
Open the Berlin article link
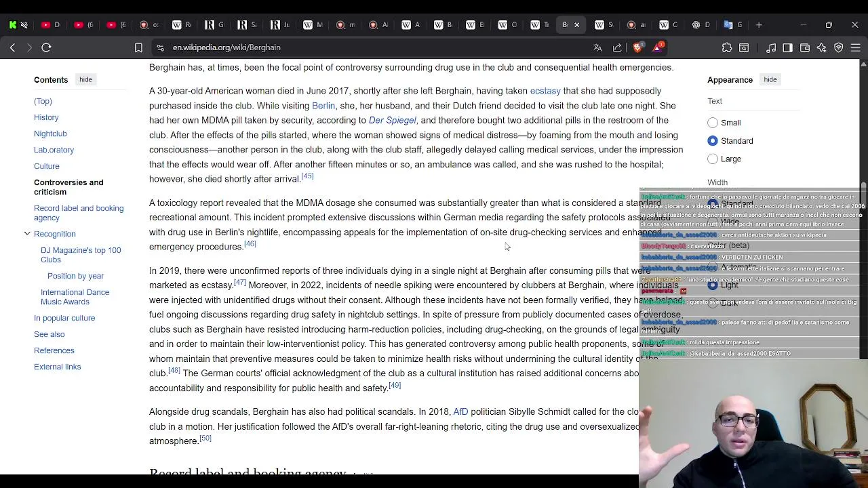point(323,106)
